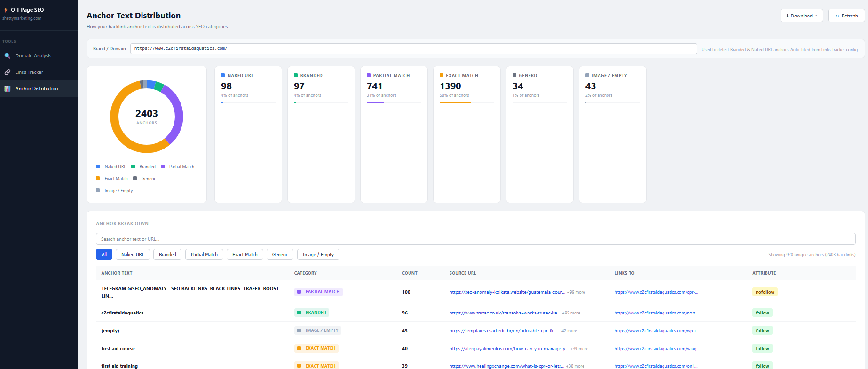Click the orange square in Exact Match card header
Image resolution: width=868 pixels, height=369 pixels.
pos(442,75)
